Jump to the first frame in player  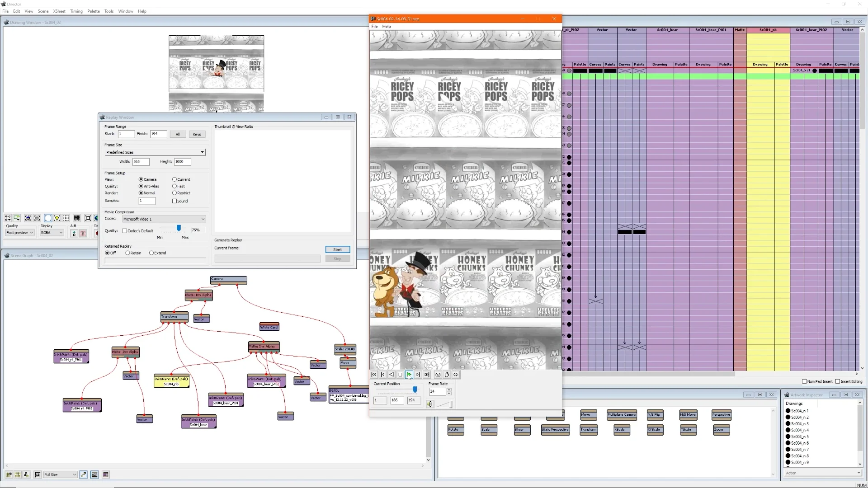(374, 375)
